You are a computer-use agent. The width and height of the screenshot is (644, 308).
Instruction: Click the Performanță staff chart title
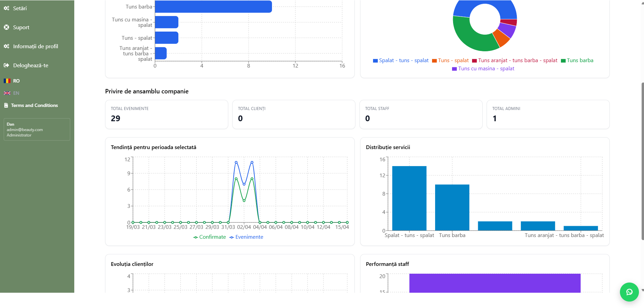(x=387, y=264)
